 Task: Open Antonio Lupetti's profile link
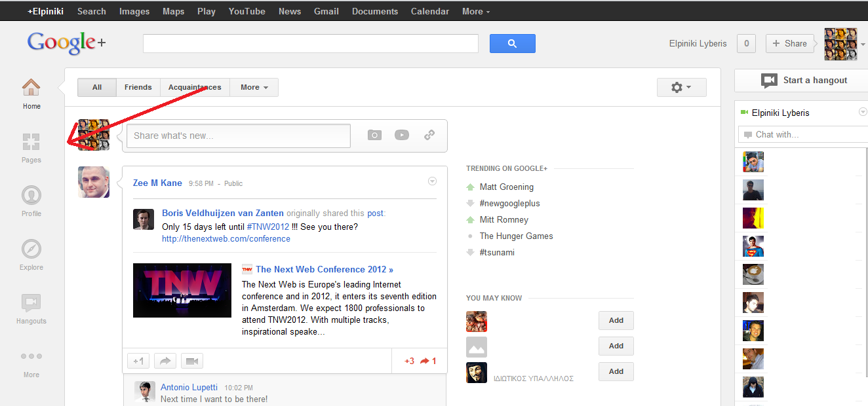(x=189, y=388)
